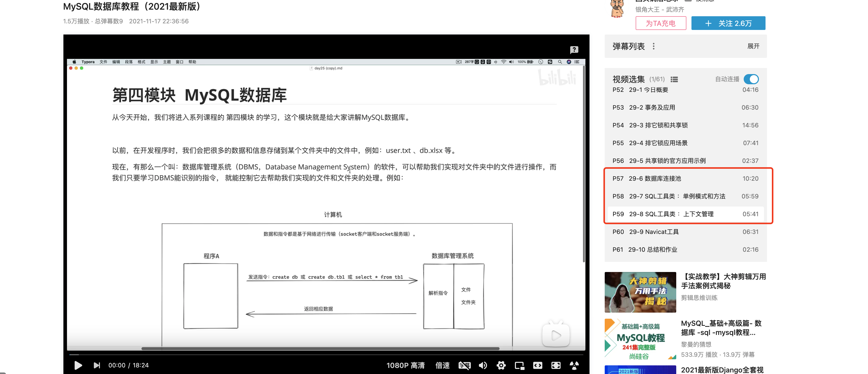868x374 pixels.
Task: Open the danmaku list three-dot menu
Action: coord(653,46)
